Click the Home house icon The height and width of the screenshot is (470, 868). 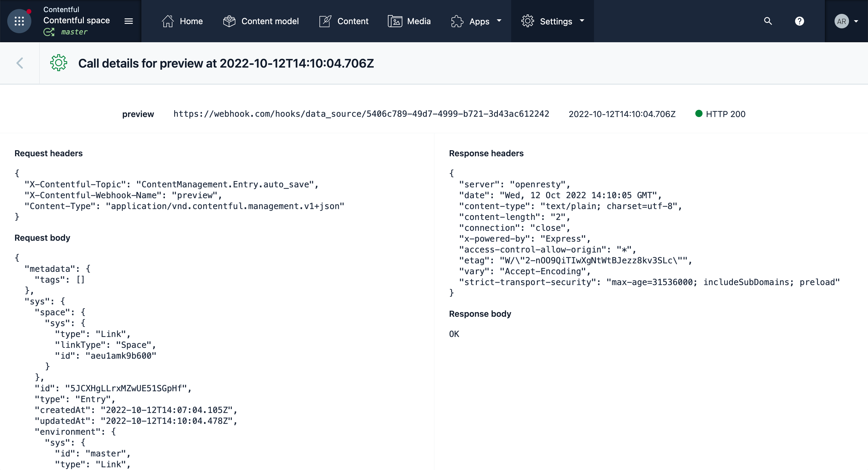click(168, 21)
